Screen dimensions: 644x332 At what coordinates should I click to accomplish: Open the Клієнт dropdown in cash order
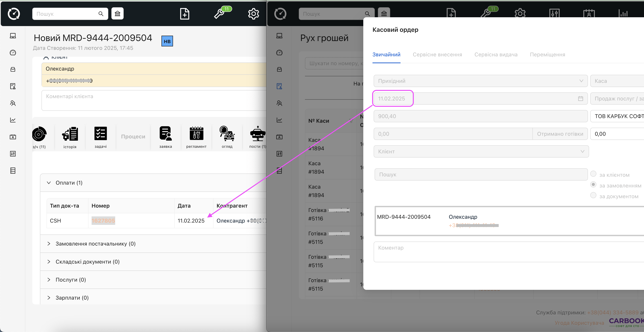tap(481, 151)
